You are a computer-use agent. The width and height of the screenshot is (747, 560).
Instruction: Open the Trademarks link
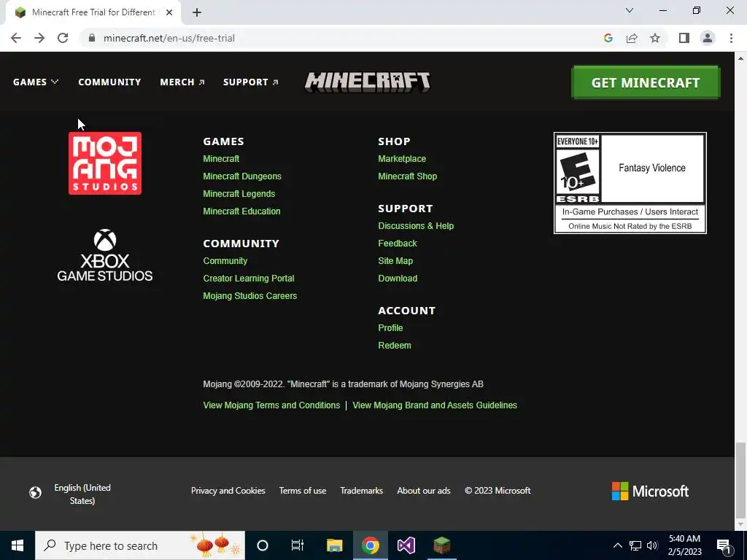tap(362, 491)
